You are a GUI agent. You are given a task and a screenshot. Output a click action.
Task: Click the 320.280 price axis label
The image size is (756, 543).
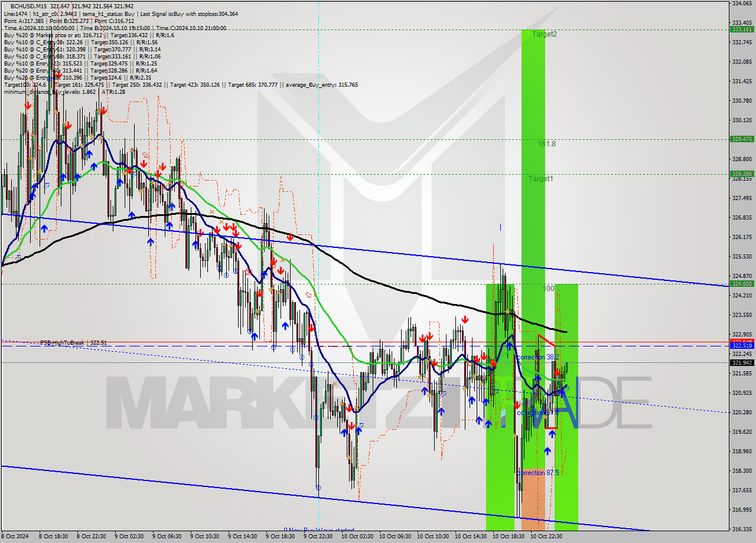(742, 412)
